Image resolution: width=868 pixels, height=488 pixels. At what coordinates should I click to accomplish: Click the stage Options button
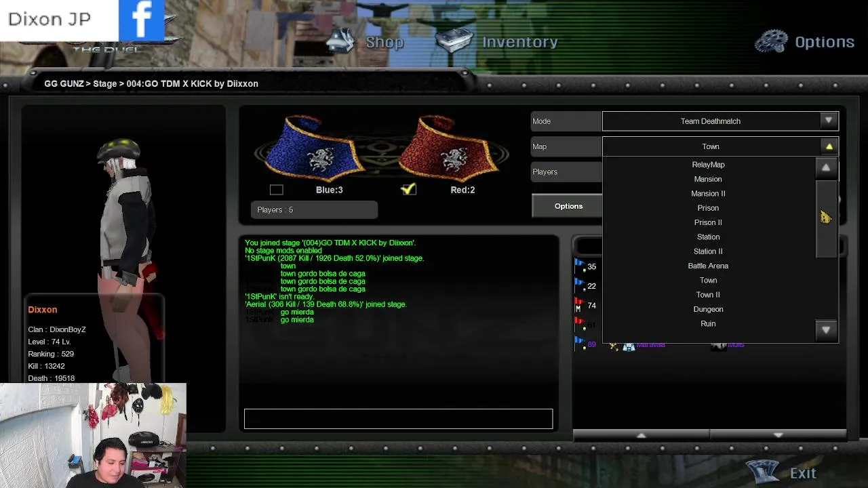click(x=568, y=206)
